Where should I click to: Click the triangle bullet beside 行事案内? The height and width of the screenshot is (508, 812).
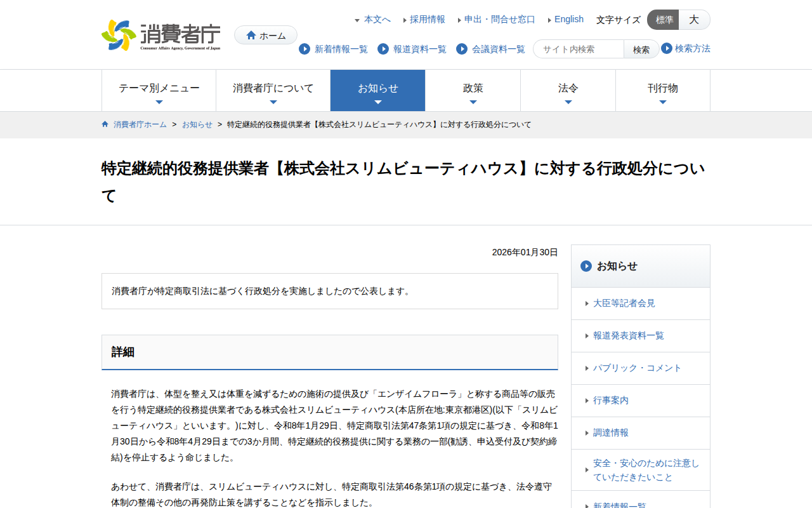pyautogui.click(x=587, y=401)
